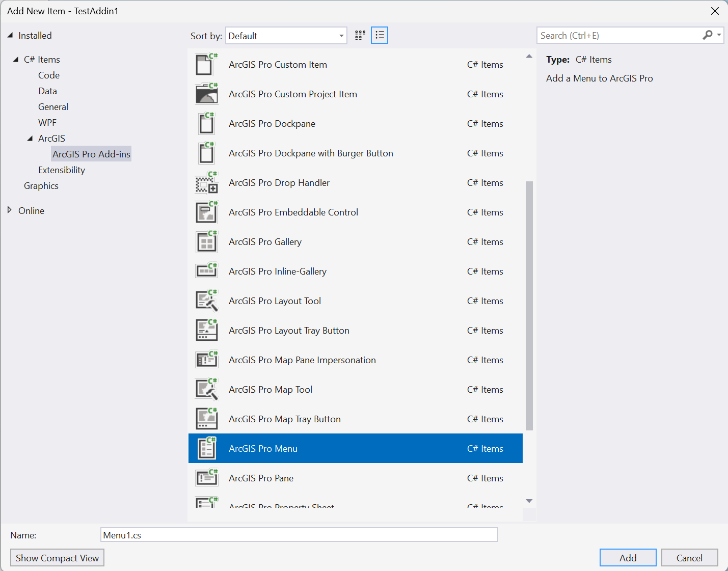Select the ArcGIS Pro Pane icon
Image resolution: width=728 pixels, height=571 pixels.
[x=206, y=478]
